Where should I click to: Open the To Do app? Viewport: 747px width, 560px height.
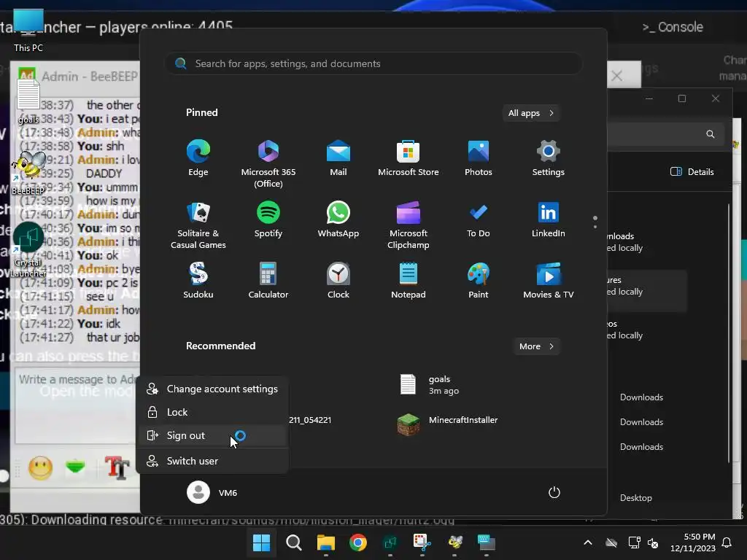[479, 220]
